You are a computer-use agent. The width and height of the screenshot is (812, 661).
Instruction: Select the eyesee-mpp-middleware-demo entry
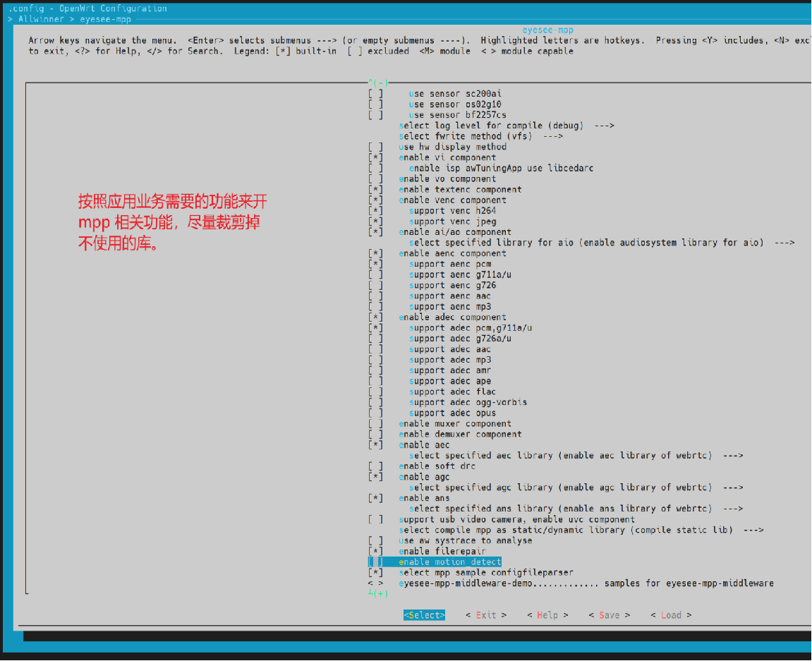tap(586, 583)
